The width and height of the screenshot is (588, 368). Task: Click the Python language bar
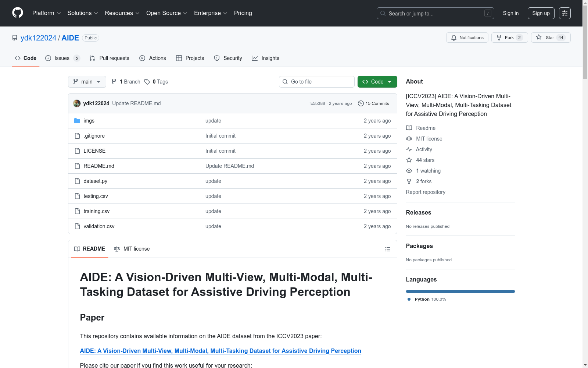[460, 291]
